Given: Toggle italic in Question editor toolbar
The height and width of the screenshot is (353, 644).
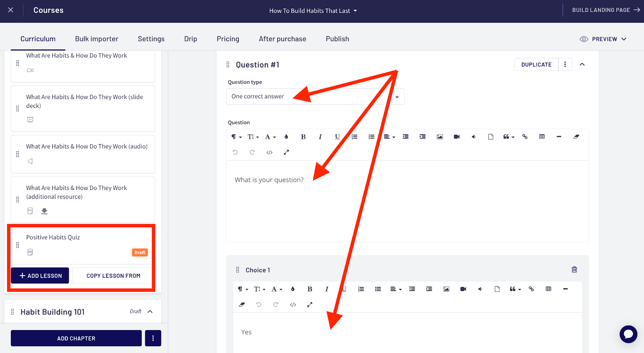Looking at the screenshot, I should (x=320, y=137).
